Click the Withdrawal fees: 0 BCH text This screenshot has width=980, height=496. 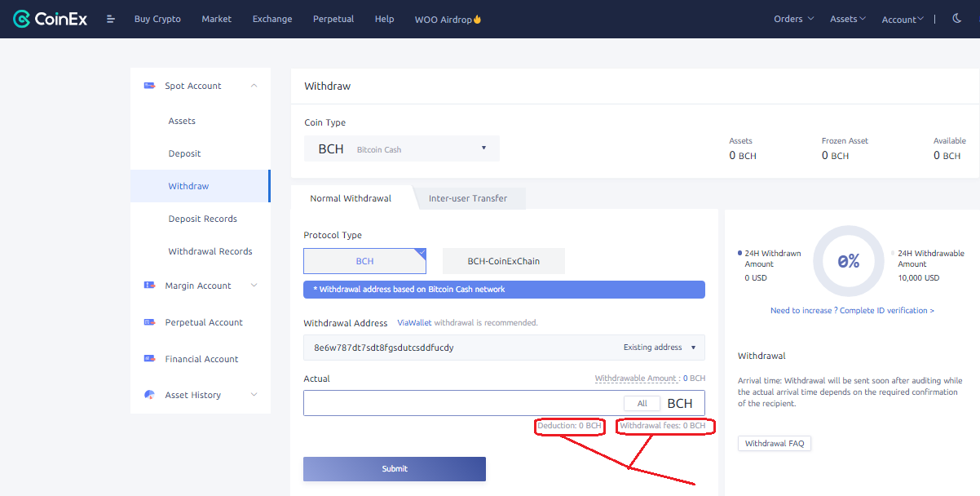662,426
